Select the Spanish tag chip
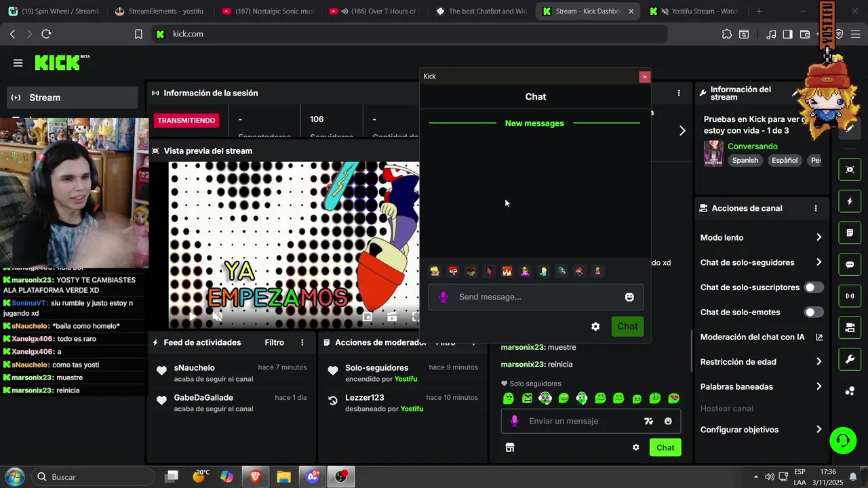 745,161
